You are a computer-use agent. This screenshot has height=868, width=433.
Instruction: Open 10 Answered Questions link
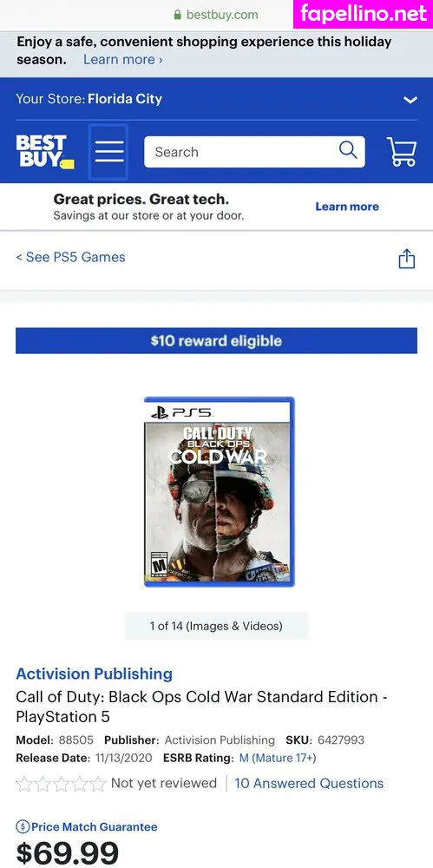(x=309, y=783)
